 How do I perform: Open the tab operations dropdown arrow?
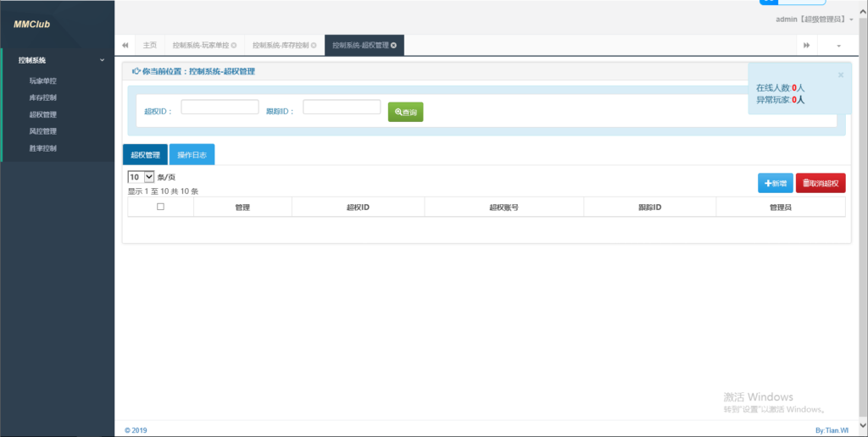[x=838, y=45]
